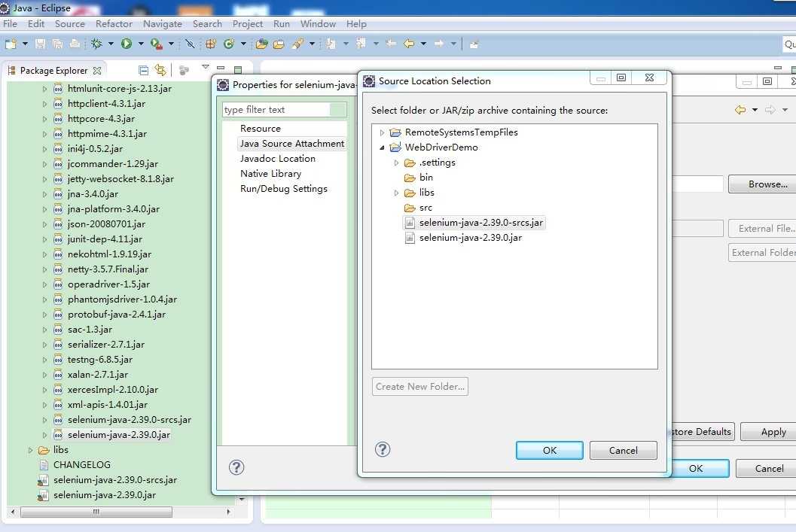Open the Navigate menu

(163, 24)
